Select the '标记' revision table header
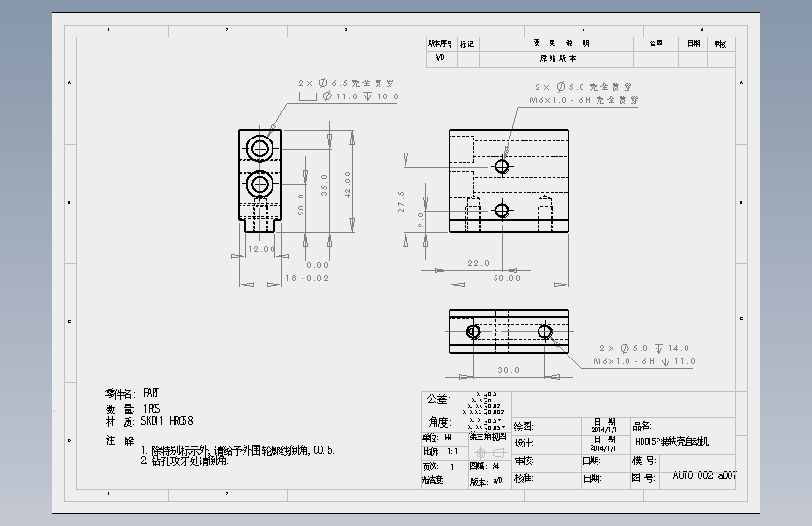This screenshot has height=526, width=812. pyautogui.click(x=467, y=44)
